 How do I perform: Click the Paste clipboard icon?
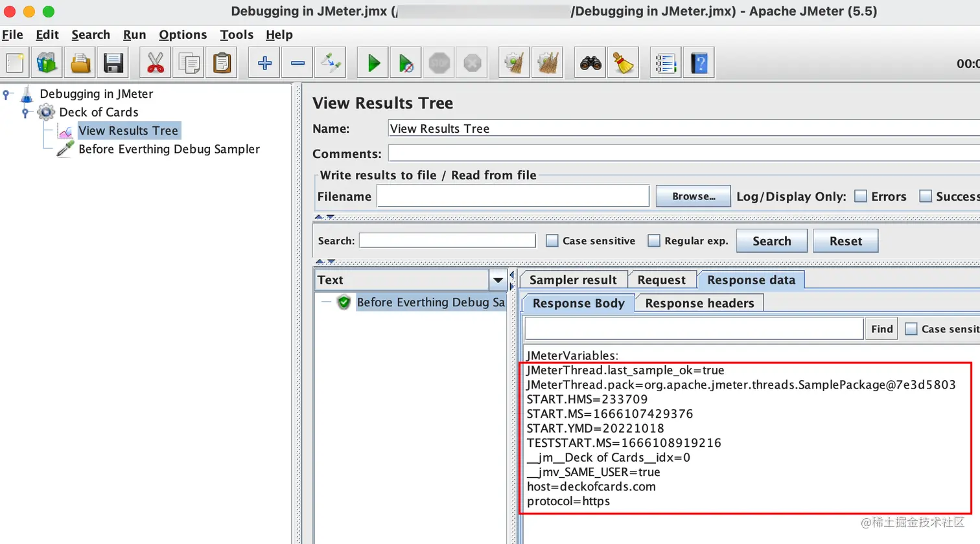tap(222, 63)
